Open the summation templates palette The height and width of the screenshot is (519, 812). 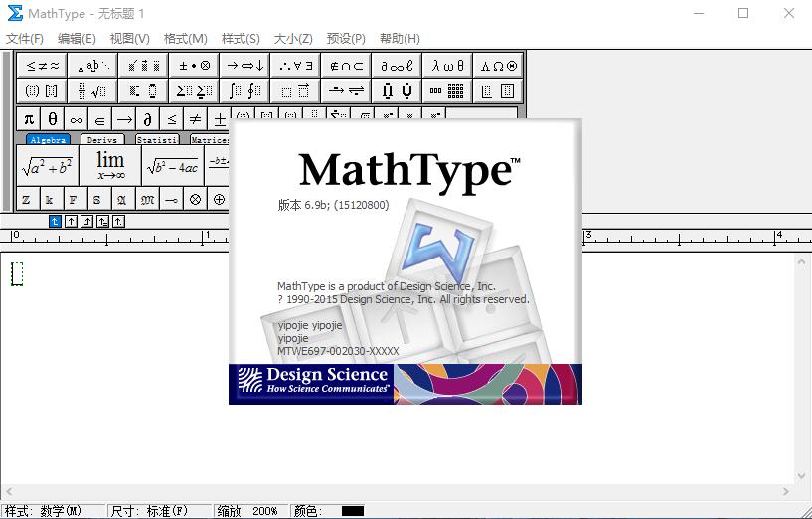(194, 91)
